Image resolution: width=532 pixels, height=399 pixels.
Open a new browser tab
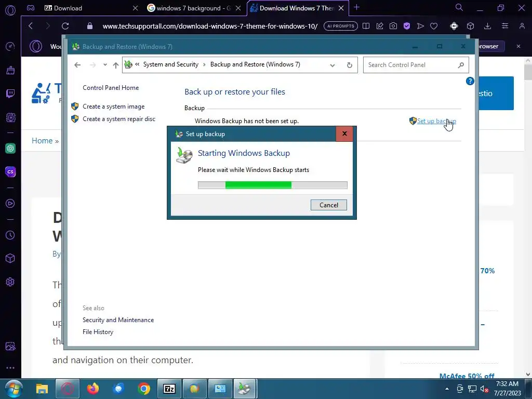(356, 7)
